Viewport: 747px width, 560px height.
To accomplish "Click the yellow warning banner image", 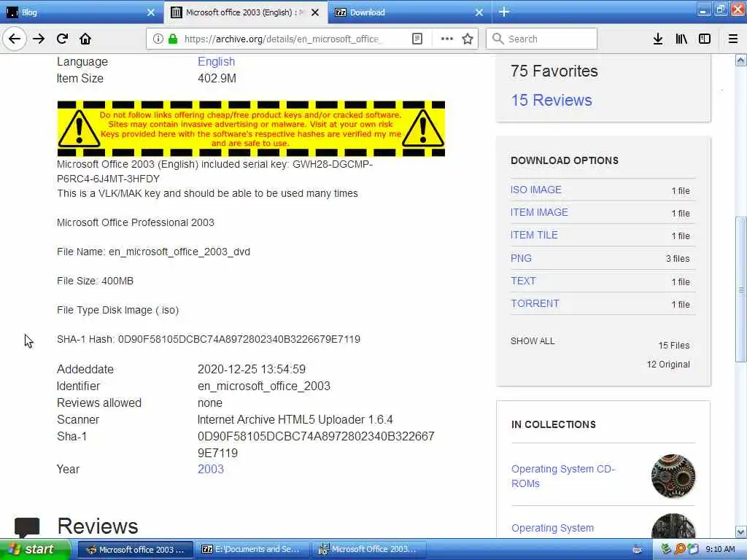I will (x=251, y=128).
